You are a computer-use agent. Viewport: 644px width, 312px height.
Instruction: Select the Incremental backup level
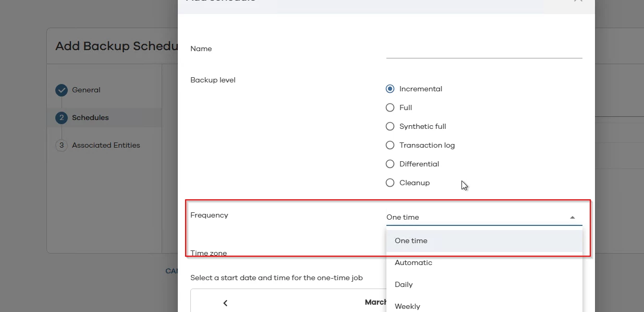click(390, 89)
